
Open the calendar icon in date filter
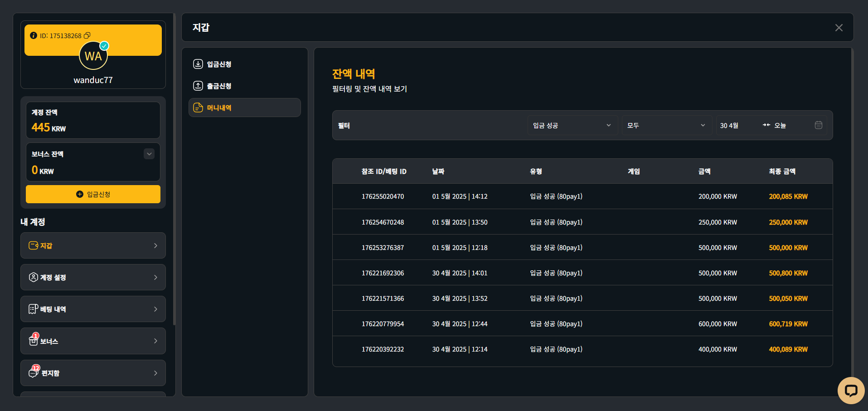tap(819, 125)
